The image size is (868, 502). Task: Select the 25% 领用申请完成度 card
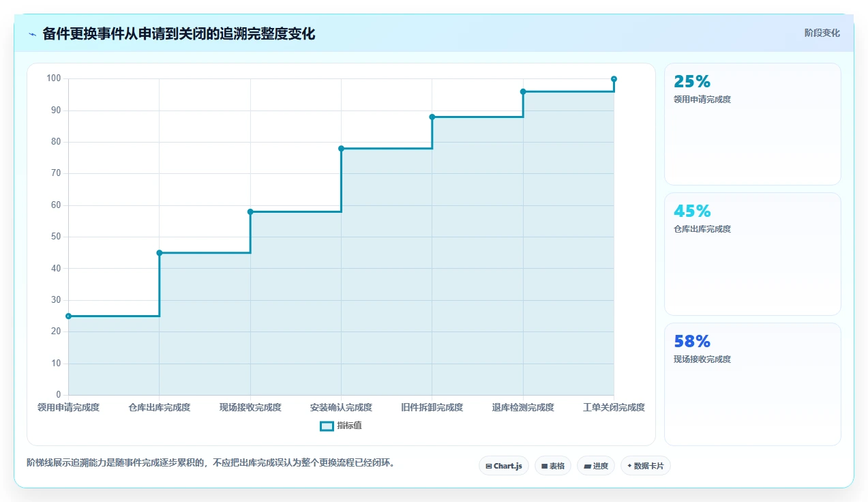point(753,124)
